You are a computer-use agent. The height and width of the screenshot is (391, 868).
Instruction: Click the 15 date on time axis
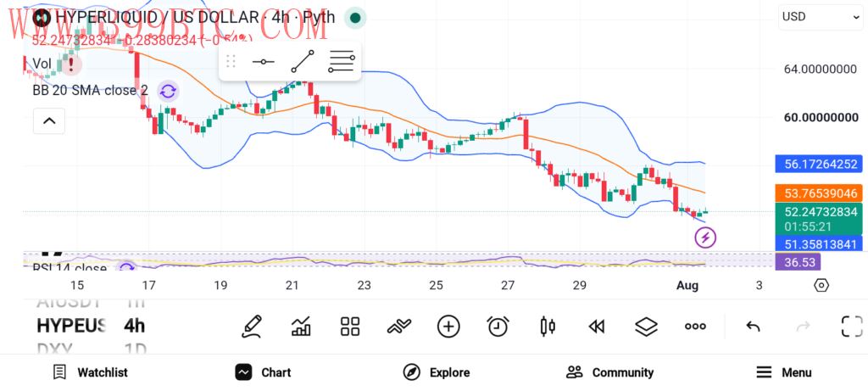[x=77, y=286]
